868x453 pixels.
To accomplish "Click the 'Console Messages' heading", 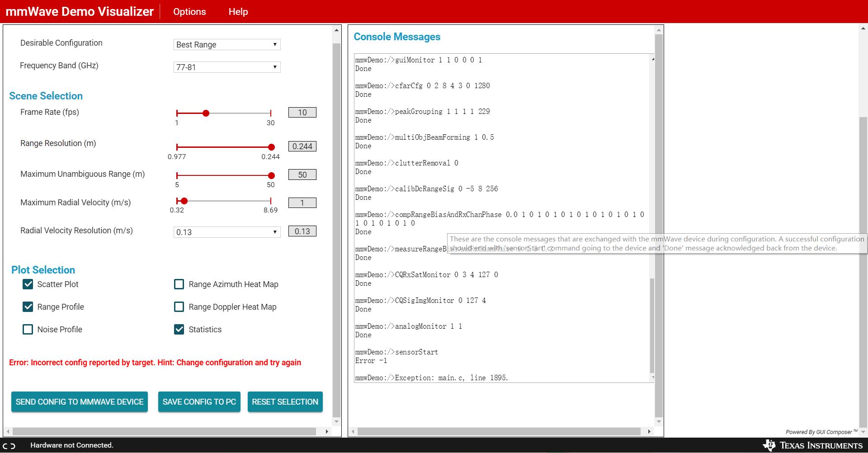I will 397,37.
